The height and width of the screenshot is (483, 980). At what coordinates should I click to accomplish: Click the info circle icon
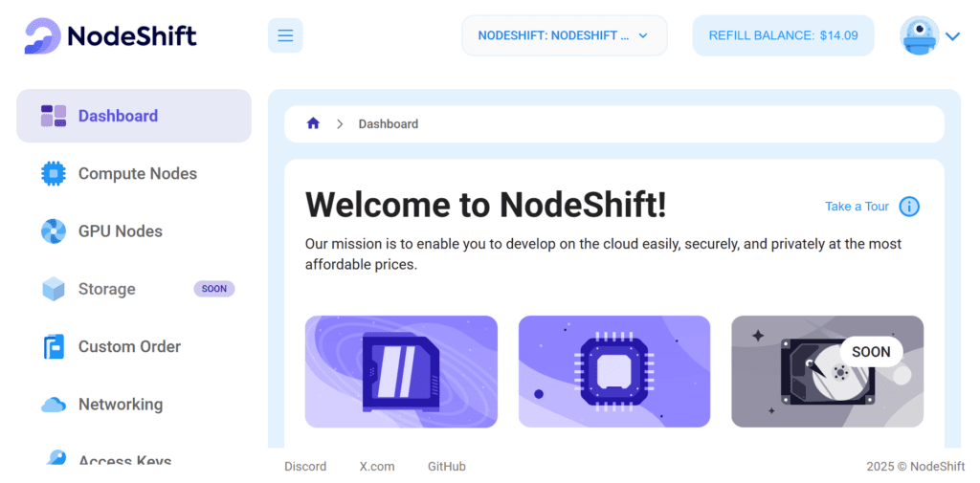(909, 207)
